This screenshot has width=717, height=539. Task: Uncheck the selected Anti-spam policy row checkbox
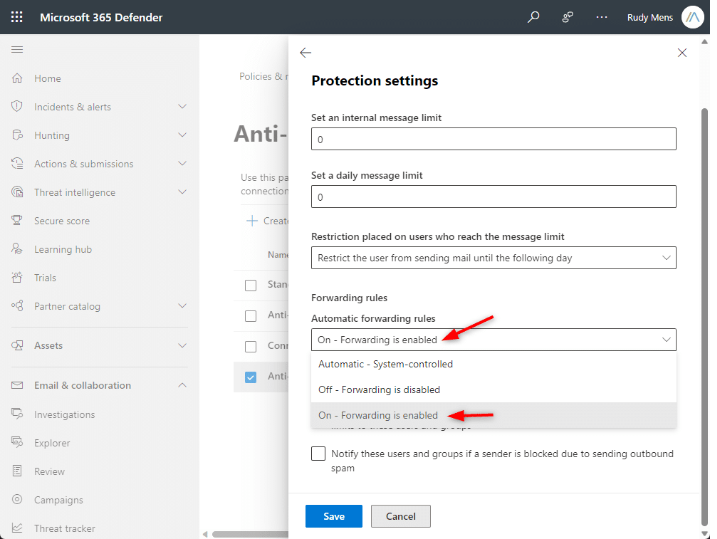tap(251, 377)
